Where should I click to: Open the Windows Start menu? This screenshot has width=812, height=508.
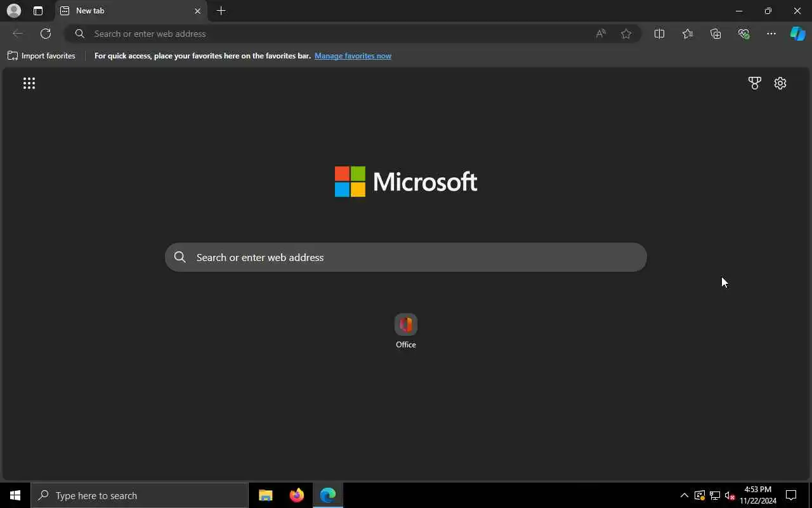coord(15,495)
